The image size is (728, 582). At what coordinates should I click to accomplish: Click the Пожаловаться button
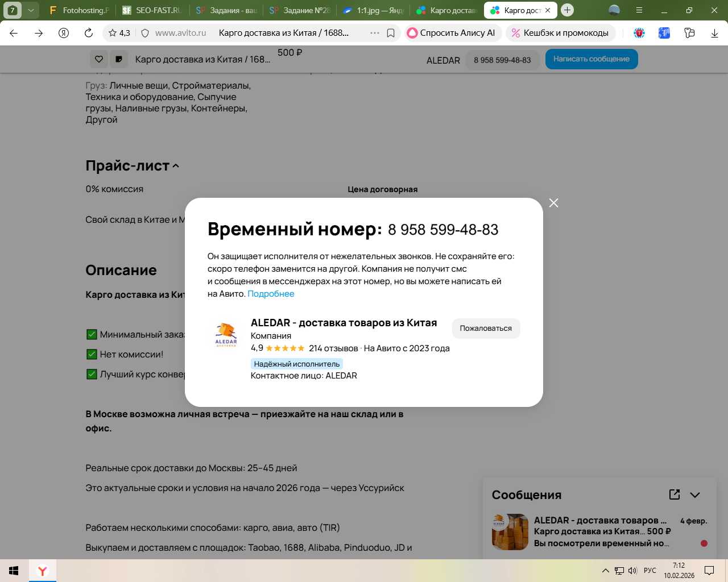click(486, 329)
